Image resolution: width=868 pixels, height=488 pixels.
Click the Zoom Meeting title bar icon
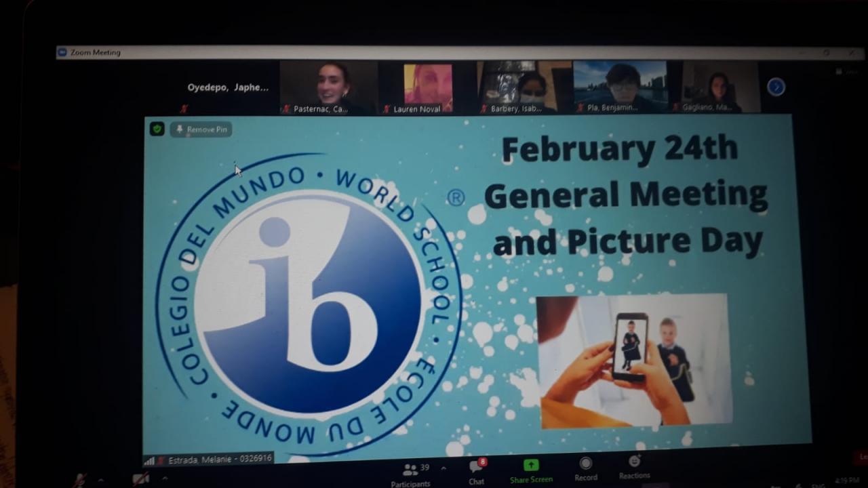click(62, 52)
